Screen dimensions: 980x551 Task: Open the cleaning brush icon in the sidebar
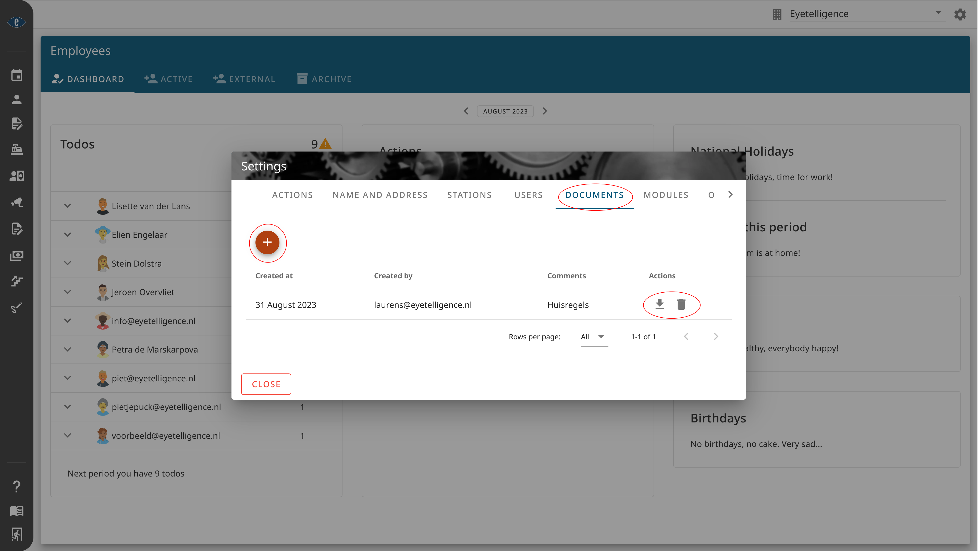coord(16,307)
